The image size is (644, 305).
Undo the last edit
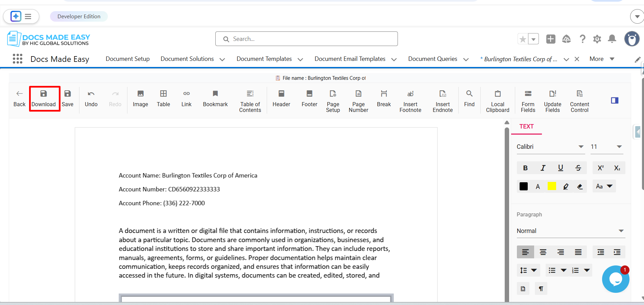click(91, 98)
